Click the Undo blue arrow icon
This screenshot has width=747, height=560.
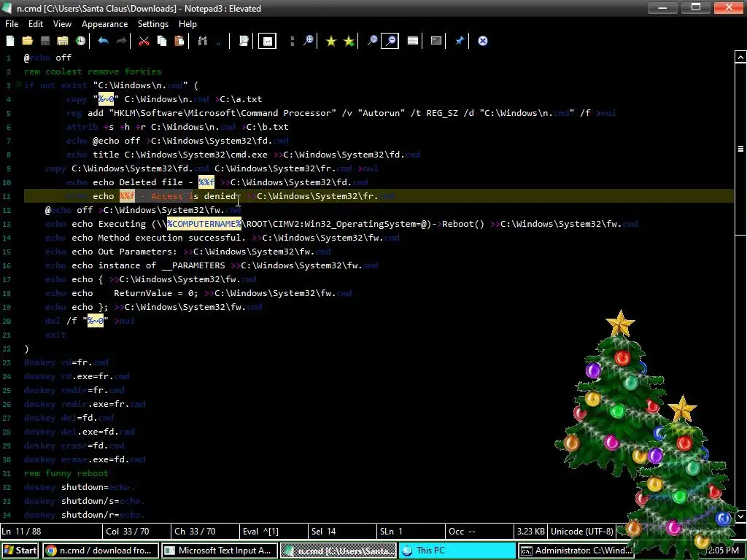point(103,41)
